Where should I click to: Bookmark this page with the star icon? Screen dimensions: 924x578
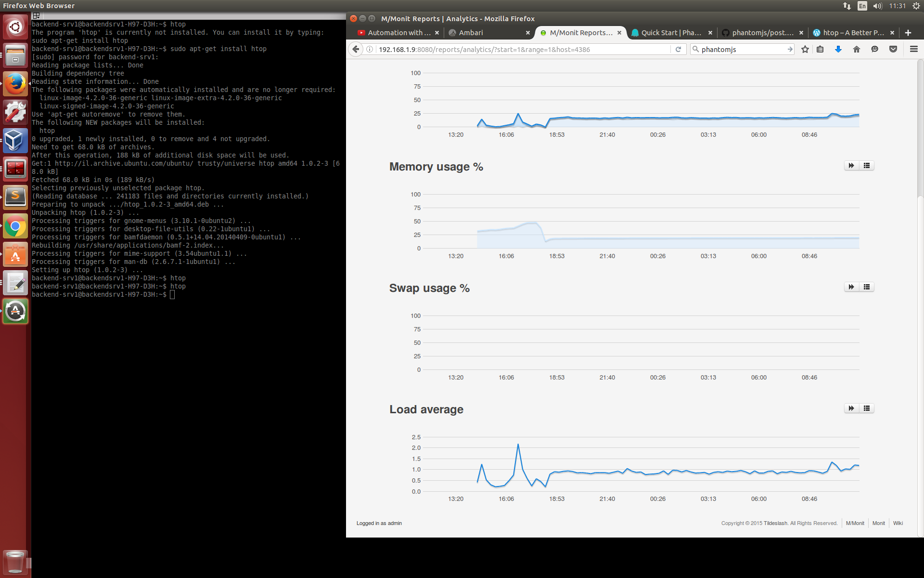pos(805,49)
